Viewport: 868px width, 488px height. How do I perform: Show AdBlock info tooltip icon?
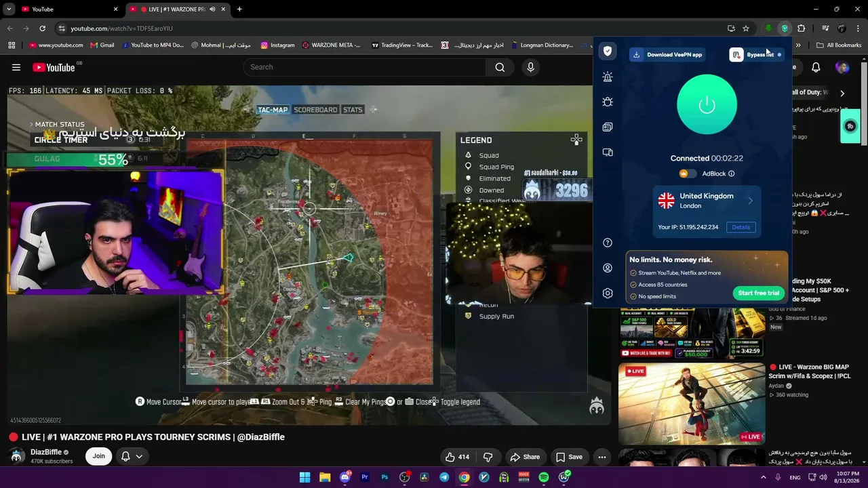pos(731,174)
